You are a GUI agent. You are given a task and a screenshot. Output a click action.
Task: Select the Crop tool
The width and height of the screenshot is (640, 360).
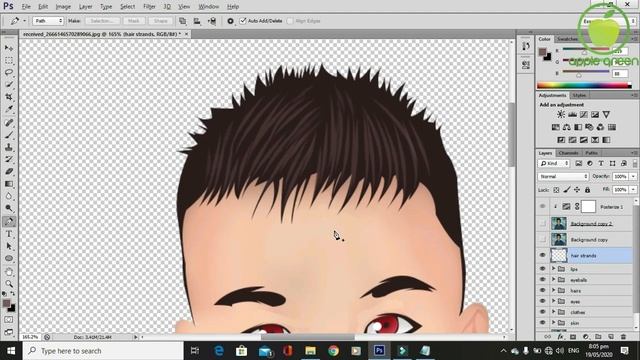tap(9, 97)
